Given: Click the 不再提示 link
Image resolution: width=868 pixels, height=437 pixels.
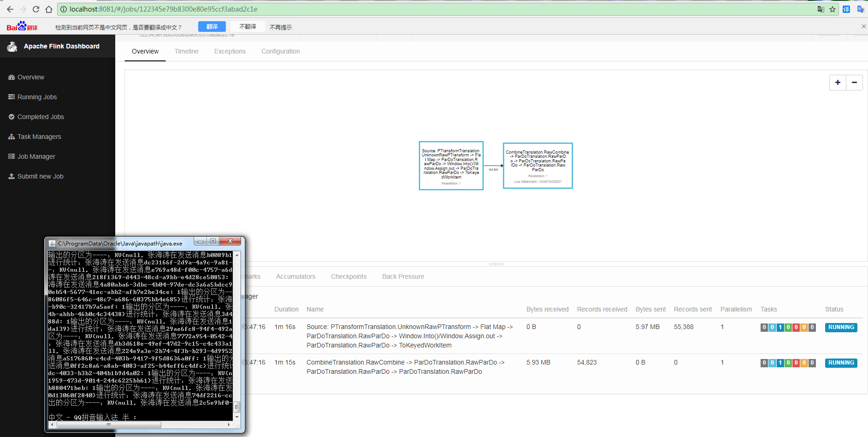Looking at the screenshot, I should point(281,27).
